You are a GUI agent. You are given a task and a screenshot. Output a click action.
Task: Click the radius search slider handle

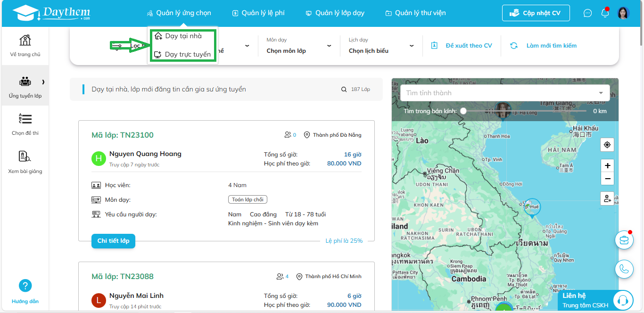pos(463,111)
